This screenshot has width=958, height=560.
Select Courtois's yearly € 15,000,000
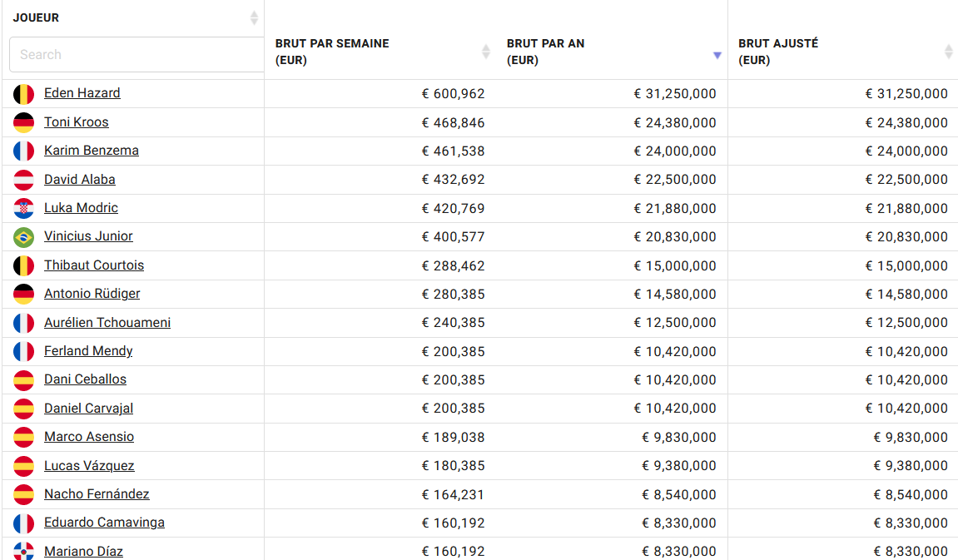pos(674,265)
